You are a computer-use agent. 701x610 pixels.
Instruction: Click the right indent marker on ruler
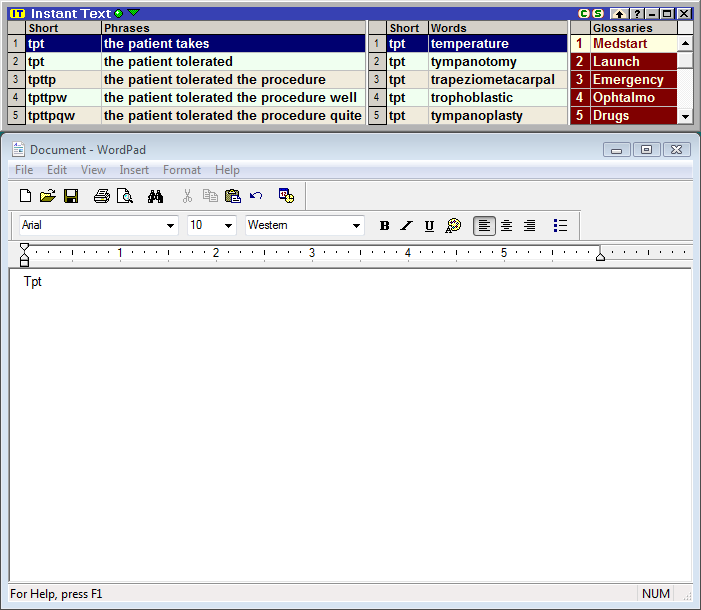[x=600, y=256]
